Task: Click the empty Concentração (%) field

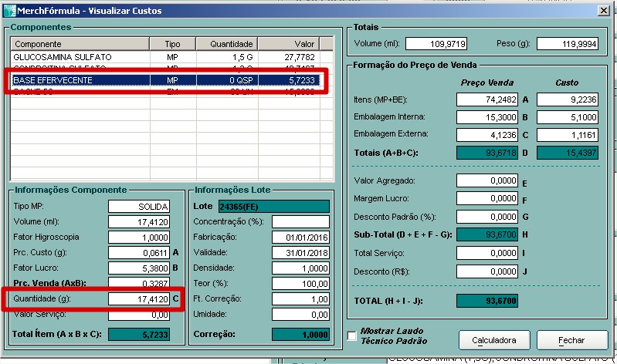Action: [300, 221]
